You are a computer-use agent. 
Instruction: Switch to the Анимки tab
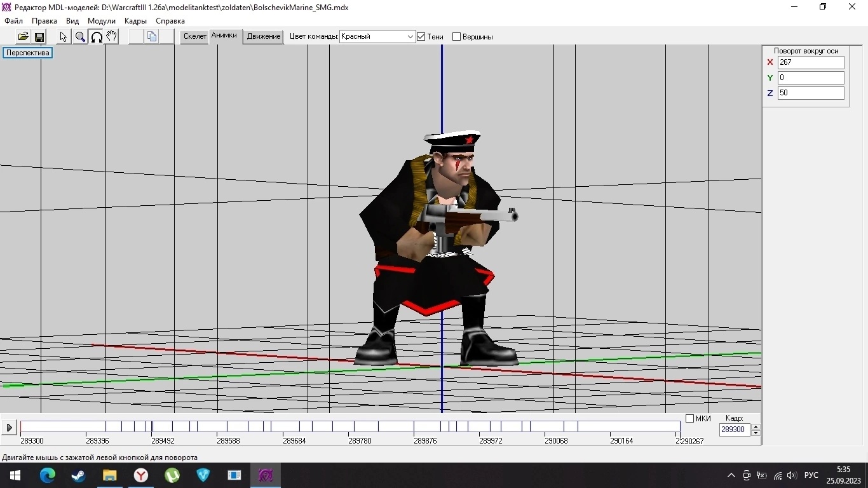point(224,36)
